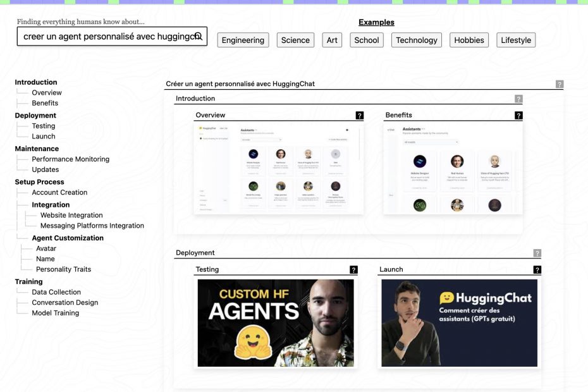
Task: Click the help icon beside Launch
Action: [537, 270]
